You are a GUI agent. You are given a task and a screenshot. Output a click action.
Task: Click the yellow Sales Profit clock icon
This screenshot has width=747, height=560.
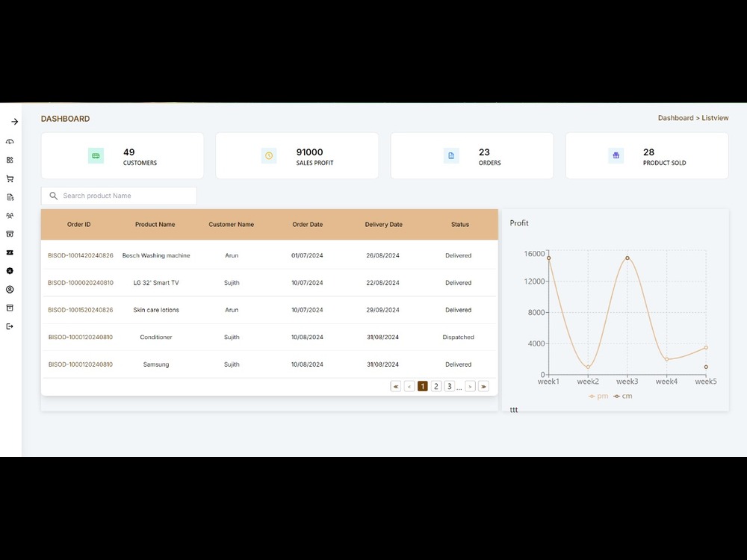pyautogui.click(x=269, y=156)
